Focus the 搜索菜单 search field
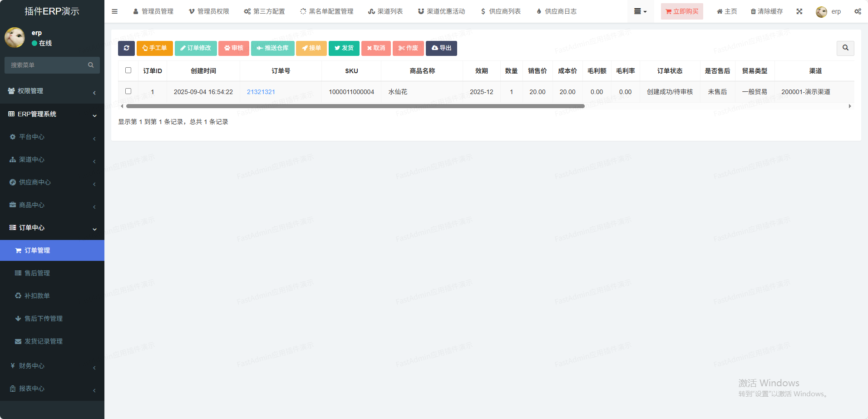 [x=48, y=65]
